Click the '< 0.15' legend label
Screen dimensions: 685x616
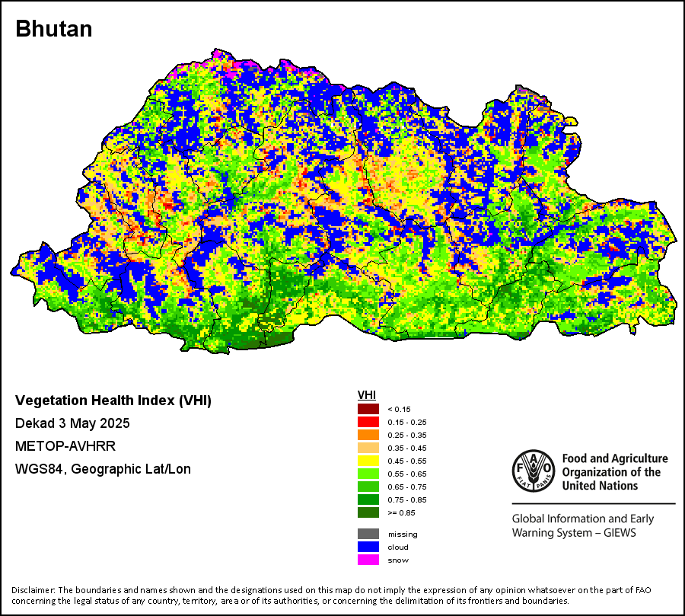(x=400, y=410)
